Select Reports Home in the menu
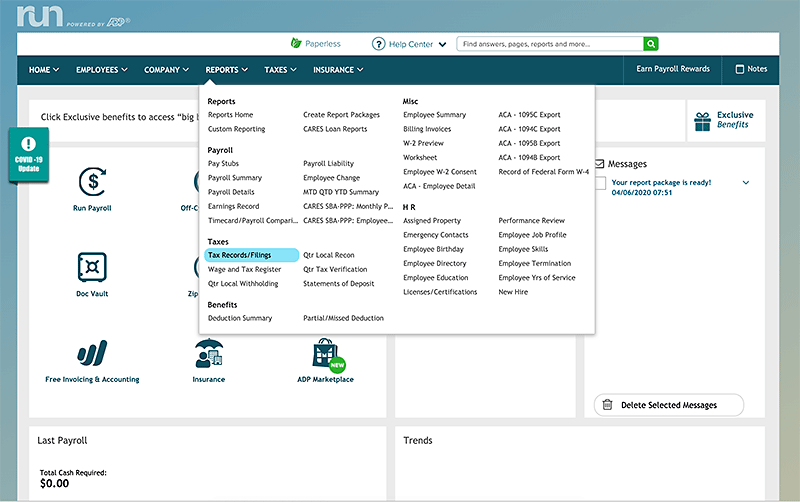The width and height of the screenshot is (800, 502). coord(231,115)
